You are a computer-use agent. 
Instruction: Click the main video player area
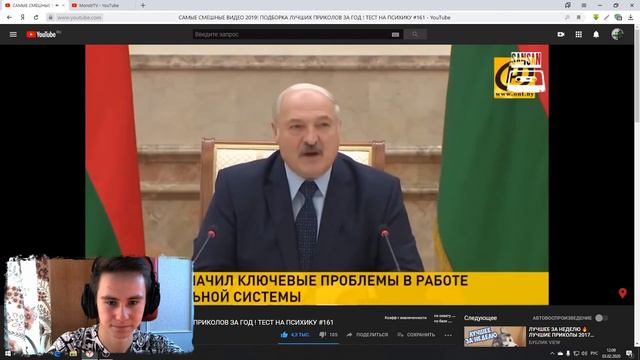tap(317, 175)
